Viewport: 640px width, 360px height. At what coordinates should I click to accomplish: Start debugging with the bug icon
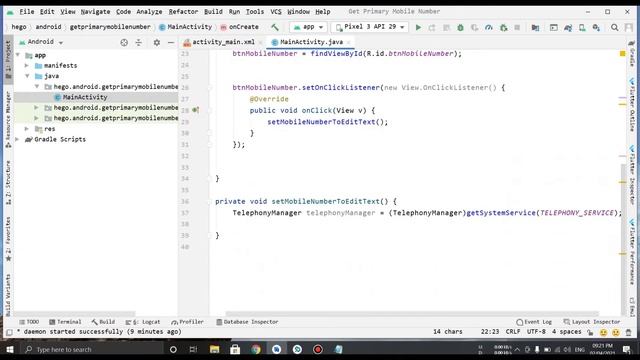(x=460, y=27)
